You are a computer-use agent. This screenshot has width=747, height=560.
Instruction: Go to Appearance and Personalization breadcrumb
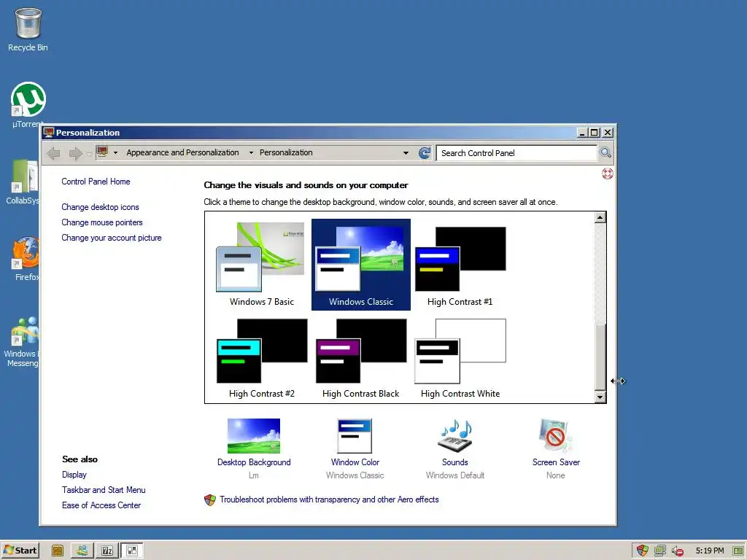[x=182, y=152]
